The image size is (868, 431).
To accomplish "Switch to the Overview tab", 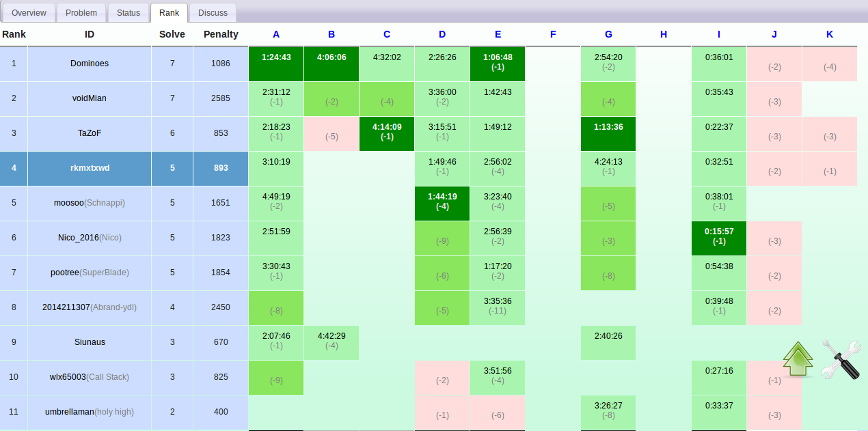I will coord(29,13).
